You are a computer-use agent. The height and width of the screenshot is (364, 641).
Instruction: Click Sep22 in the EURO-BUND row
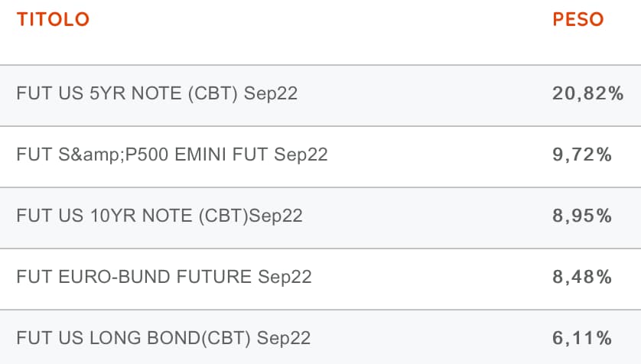point(285,277)
